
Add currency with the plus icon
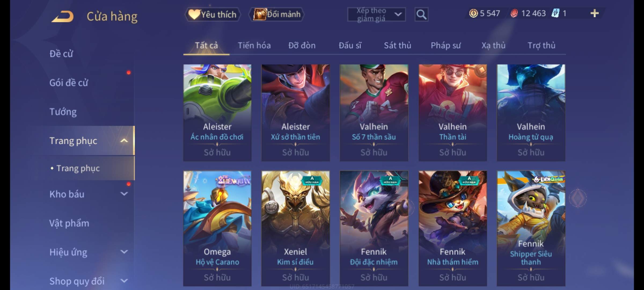pos(594,13)
